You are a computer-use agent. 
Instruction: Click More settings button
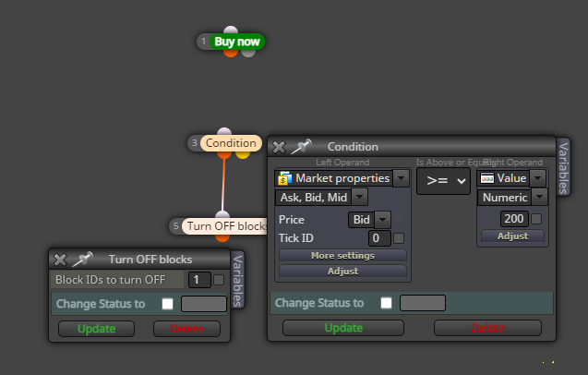click(x=342, y=256)
